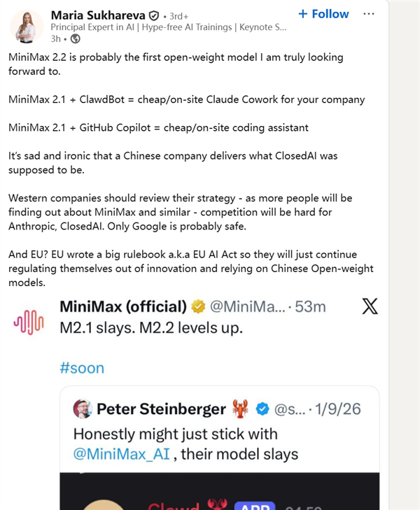Click the X logo in embedded tweet
Image resolution: width=420 pixels, height=510 pixels.
coord(368,306)
